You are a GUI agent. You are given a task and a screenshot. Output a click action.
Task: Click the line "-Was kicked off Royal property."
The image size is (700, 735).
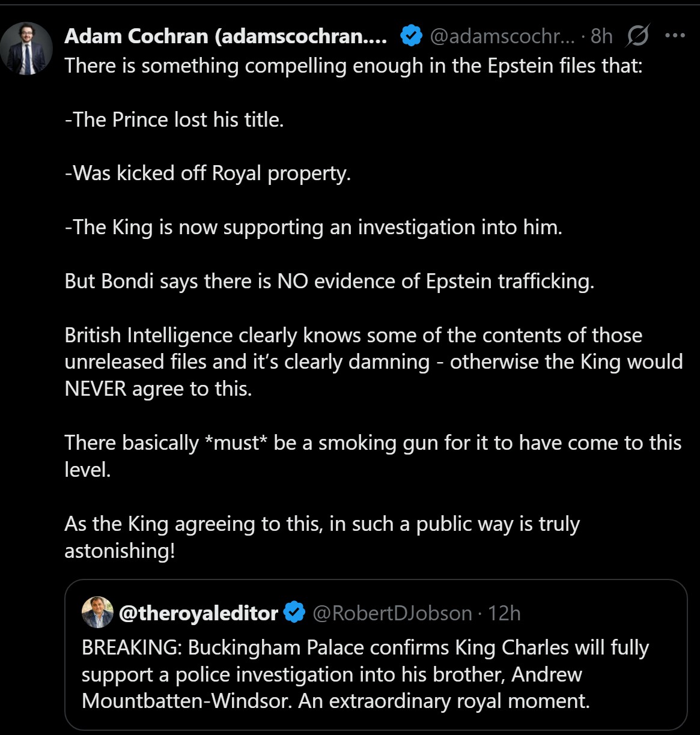coord(207,173)
